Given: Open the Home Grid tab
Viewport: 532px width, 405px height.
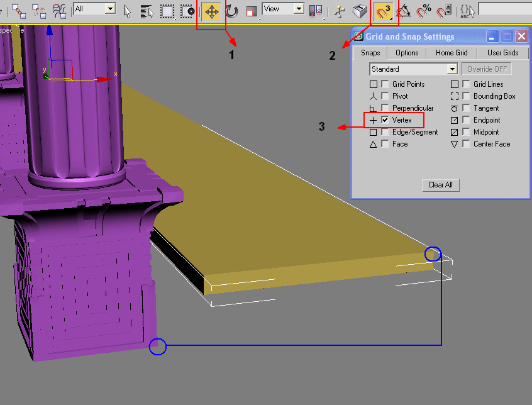Looking at the screenshot, I should [452, 53].
